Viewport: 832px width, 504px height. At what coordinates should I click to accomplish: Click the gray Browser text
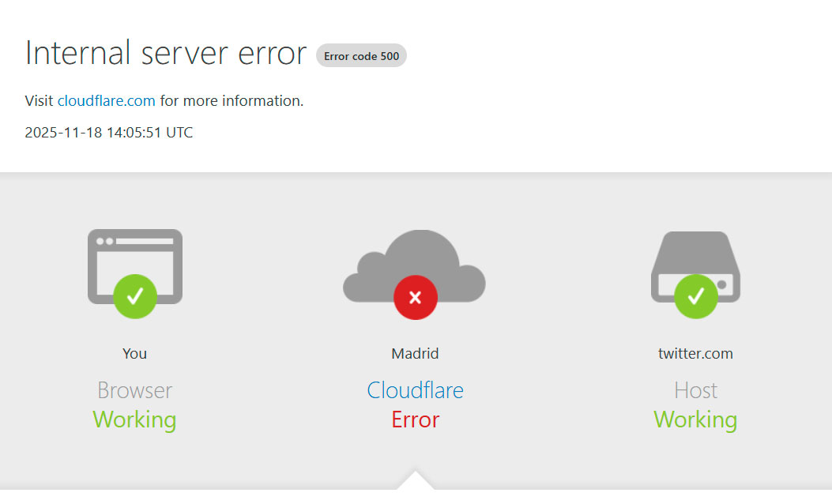(x=134, y=390)
